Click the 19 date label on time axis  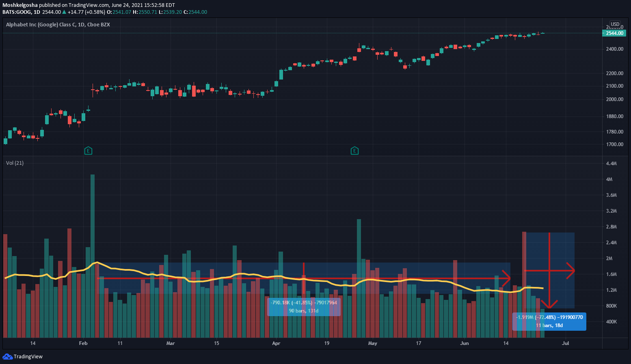327,343
